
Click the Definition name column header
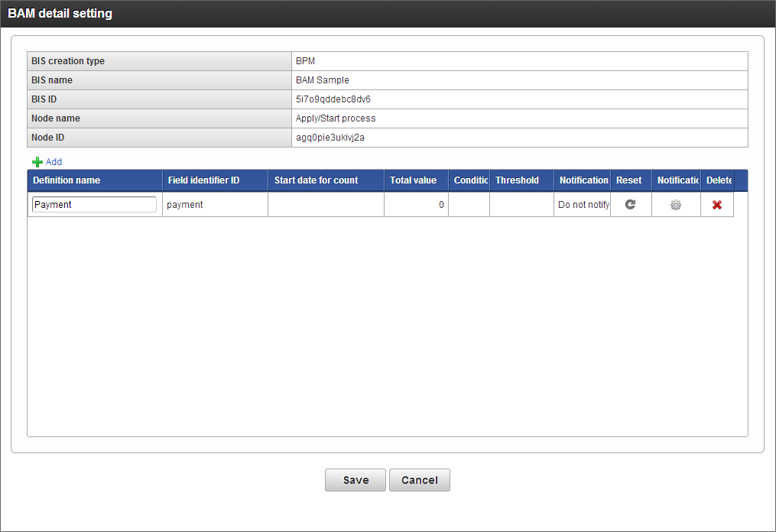click(95, 180)
